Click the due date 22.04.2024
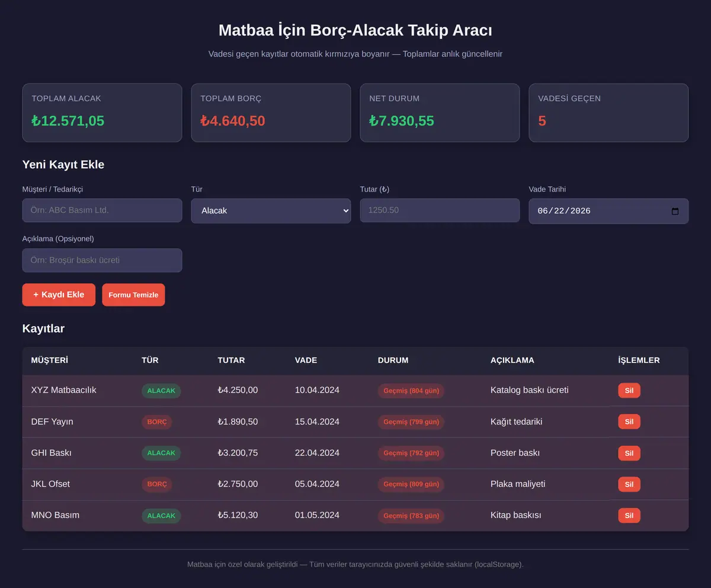Screen dimensions: 711x588 (317, 453)
